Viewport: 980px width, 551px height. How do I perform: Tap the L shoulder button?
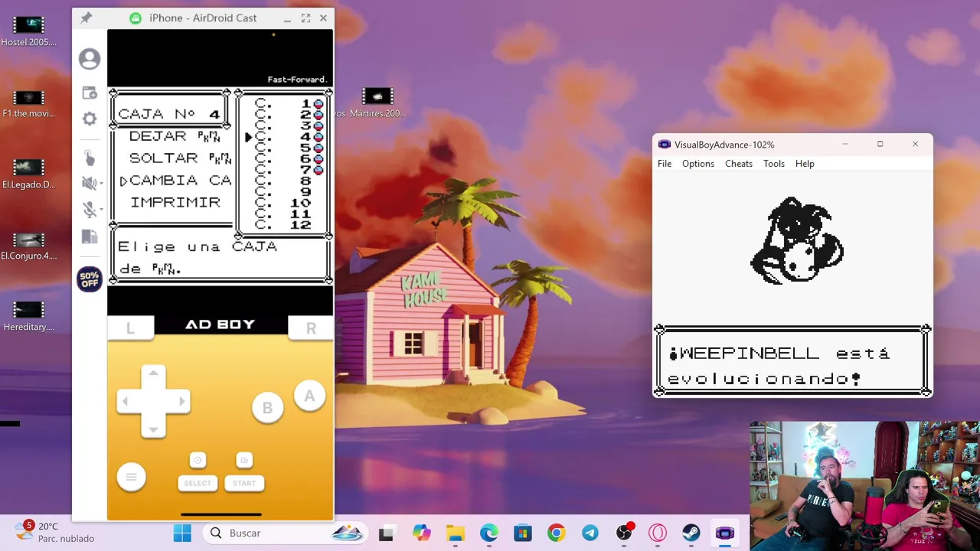[130, 328]
